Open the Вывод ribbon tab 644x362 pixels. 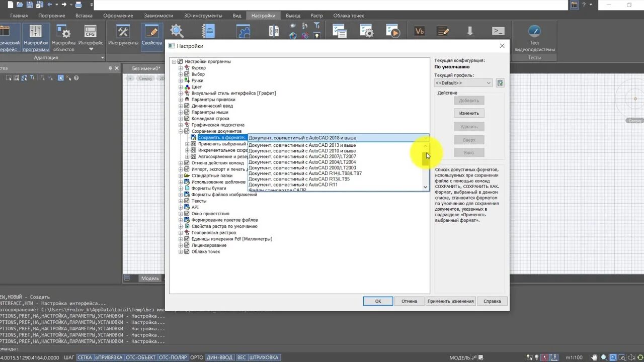click(293, 16)
